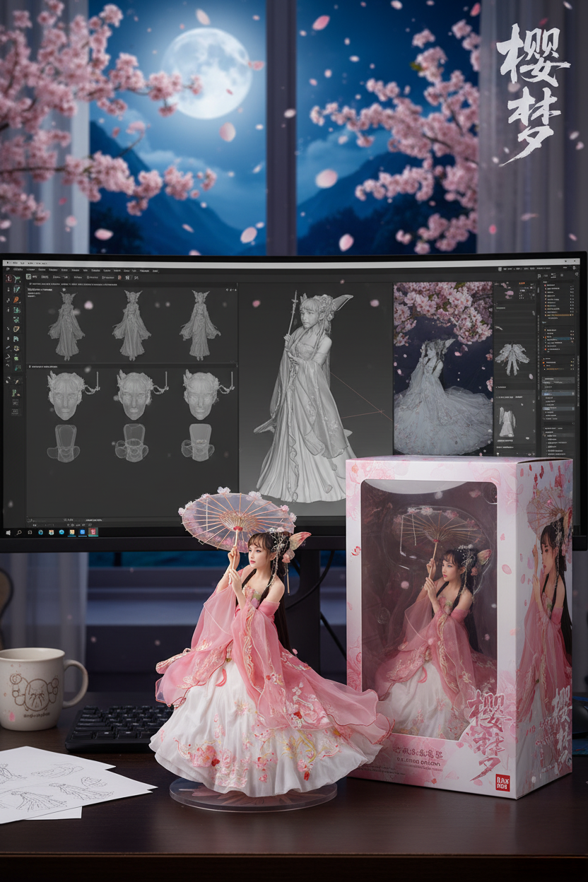Select the middle full-body figure view

click(x=131, y=326)
